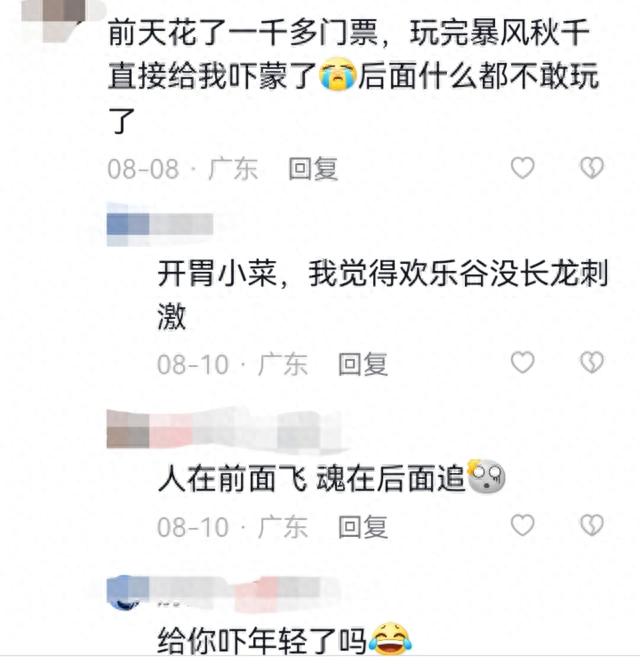Dislike the 08-08 comment with broken heart
The height and width of the screenshot is (664, 640).
[x=592, y=168]
